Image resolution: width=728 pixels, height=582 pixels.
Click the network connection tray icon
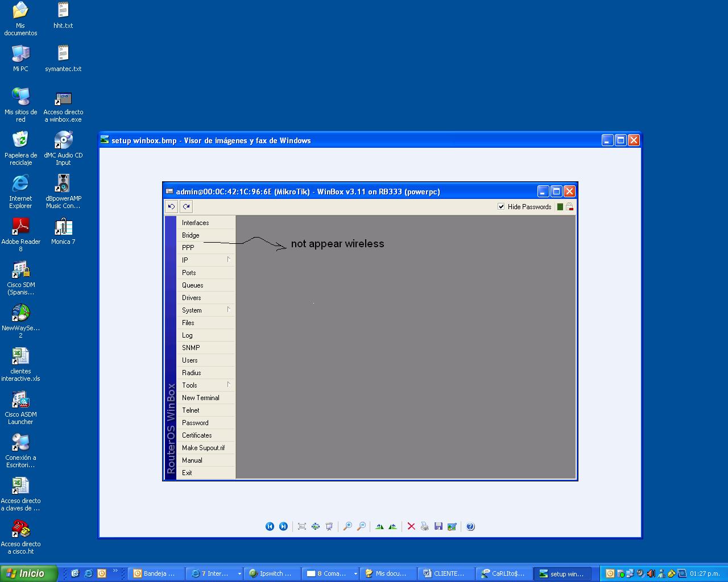631,573
